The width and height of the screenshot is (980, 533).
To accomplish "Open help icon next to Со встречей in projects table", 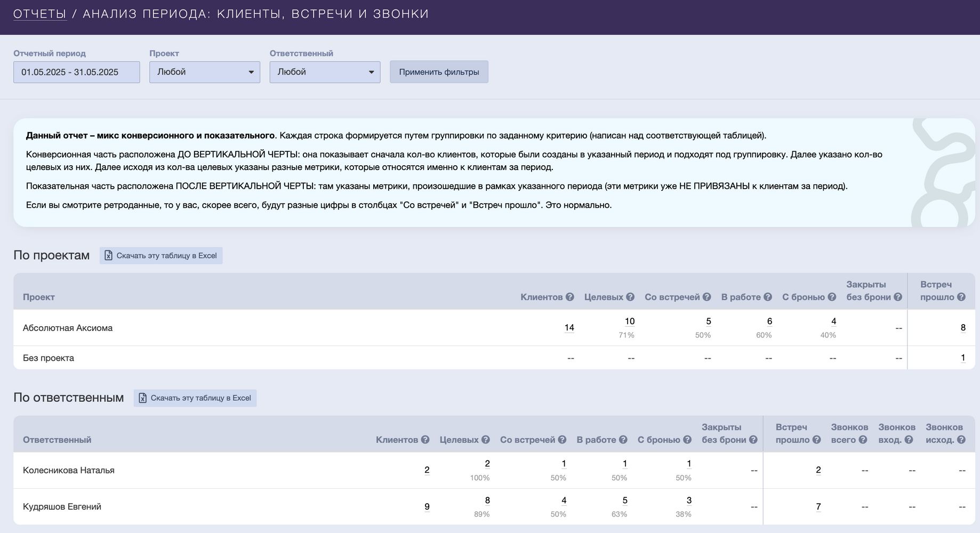I will (x=707, y=297).
